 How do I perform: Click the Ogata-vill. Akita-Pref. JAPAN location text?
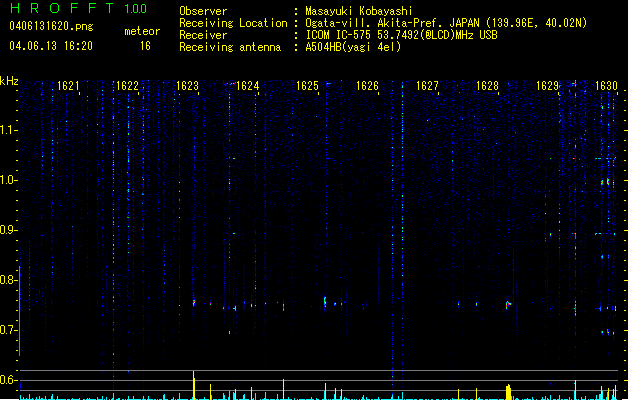(446, 23)
